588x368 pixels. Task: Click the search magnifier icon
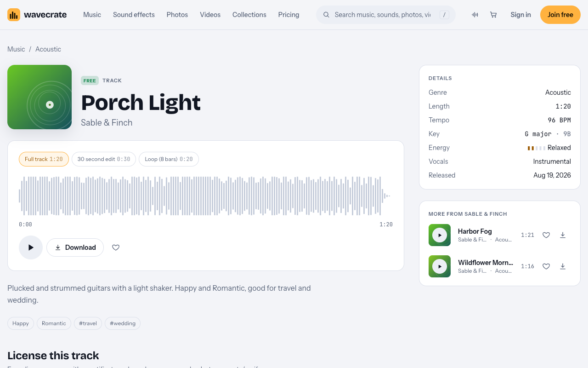[326, 15]
